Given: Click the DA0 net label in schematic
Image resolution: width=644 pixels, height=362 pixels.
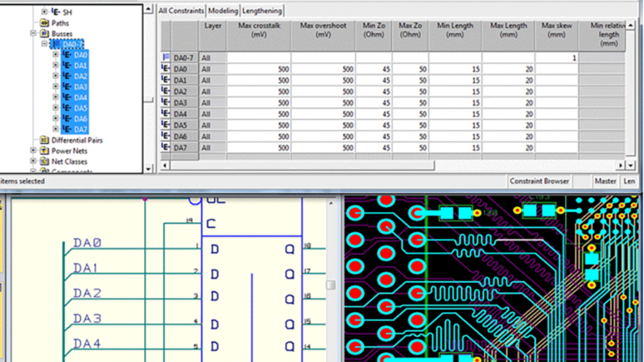Looking at the screenshot, I should [x=87, y=243].
